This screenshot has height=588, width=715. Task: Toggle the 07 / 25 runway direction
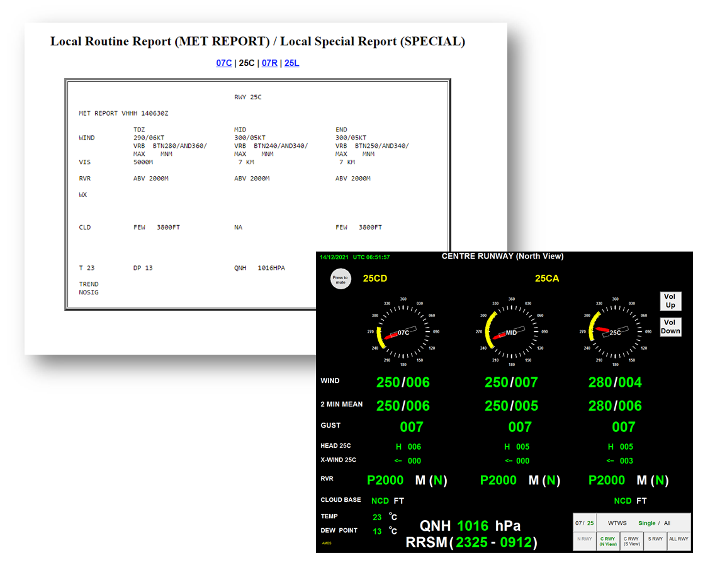pyautogui.click(x=585, y=523)
